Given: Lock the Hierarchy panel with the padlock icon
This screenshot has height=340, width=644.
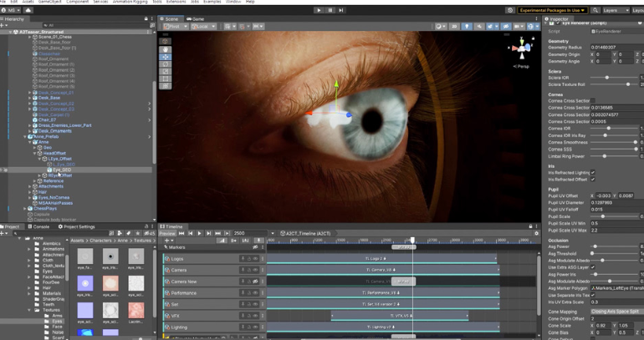Looking at the screenshot, I should pos(147,18).
